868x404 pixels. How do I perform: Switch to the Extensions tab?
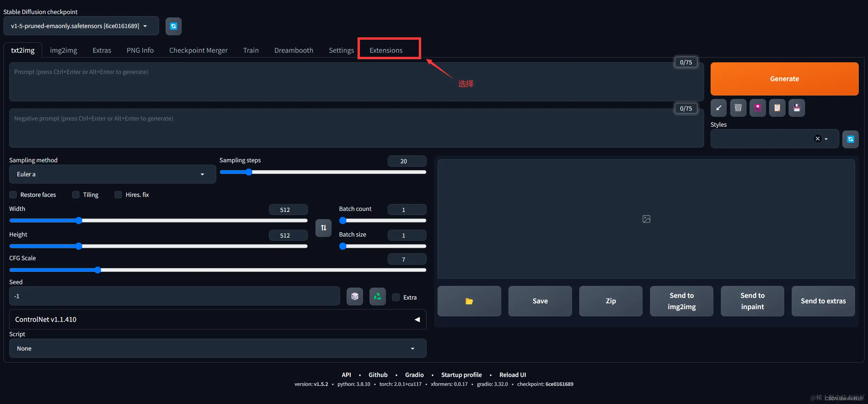(386, 50)
